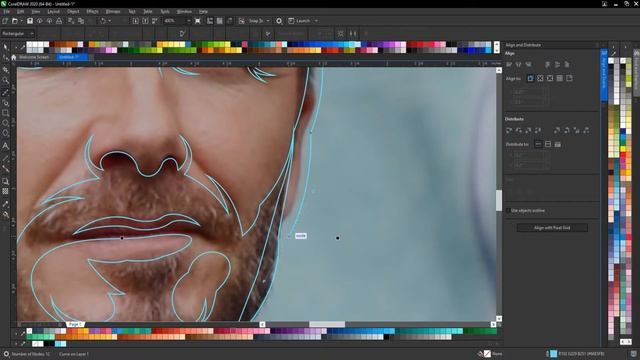Screen dimensions: 640x360
Task: Click the Undo arrow icon
Action: coord(103,20)
